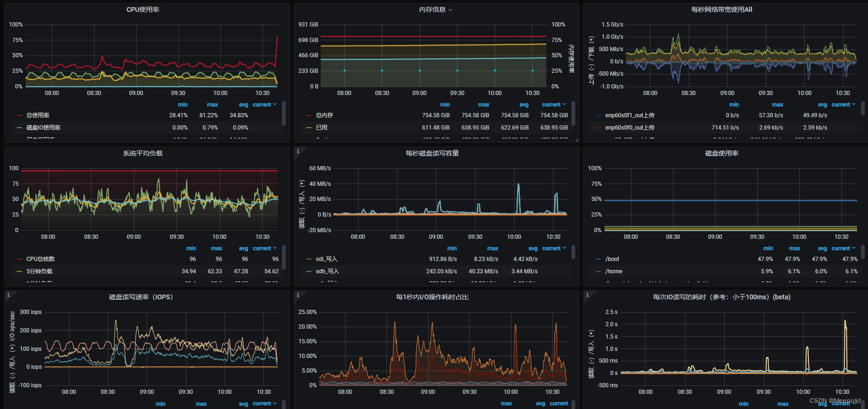Sort 系统平均负载 legend by min column

tap(191, 248)
